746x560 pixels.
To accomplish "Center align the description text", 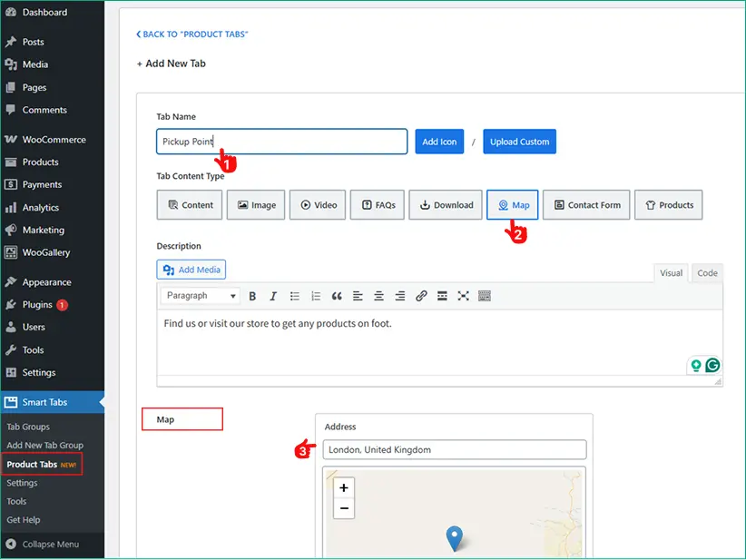I will coord(378,296).
